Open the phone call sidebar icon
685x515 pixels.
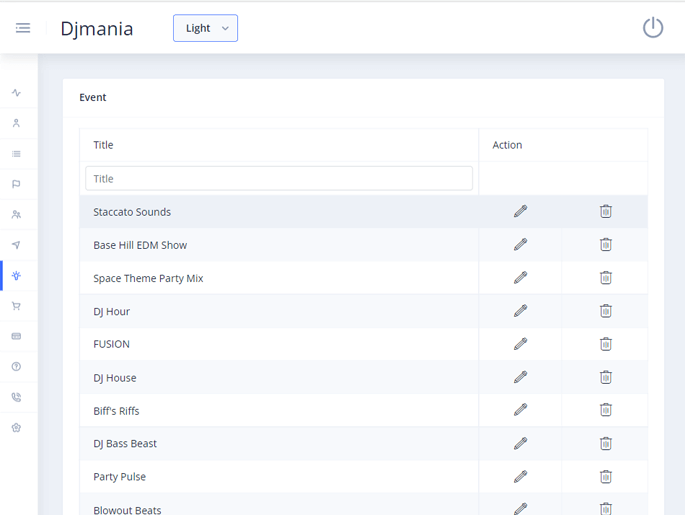(x=16, y=397)
